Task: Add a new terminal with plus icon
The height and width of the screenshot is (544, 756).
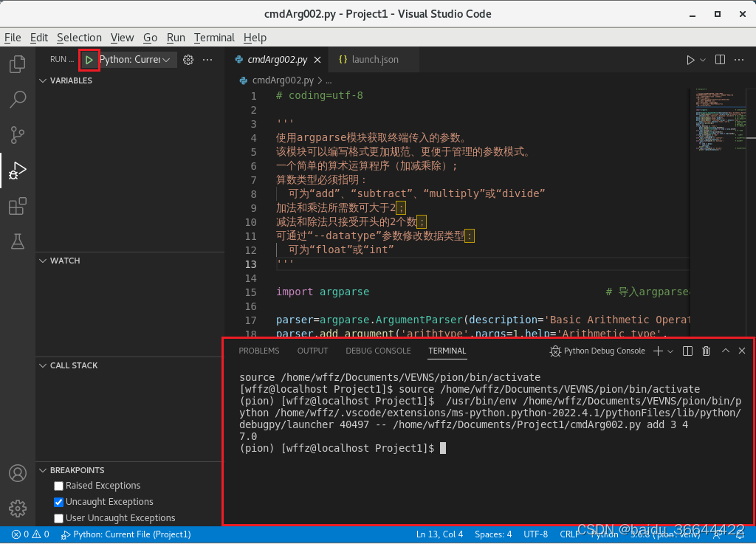Action: (x=658, y=351)
